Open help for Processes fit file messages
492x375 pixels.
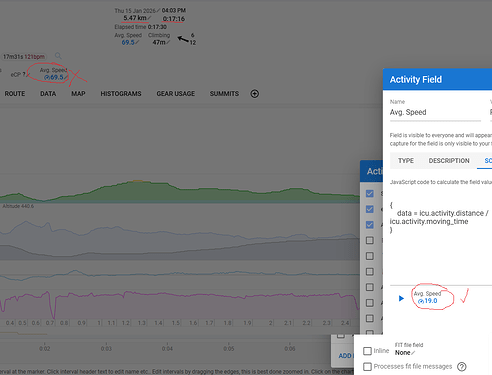click(x=462, y=367)
